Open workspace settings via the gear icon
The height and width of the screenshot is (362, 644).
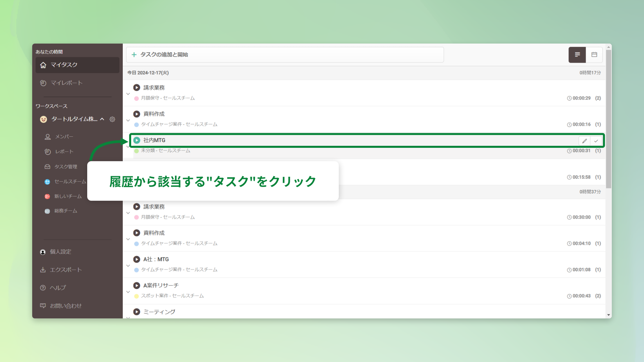point(112,119)
